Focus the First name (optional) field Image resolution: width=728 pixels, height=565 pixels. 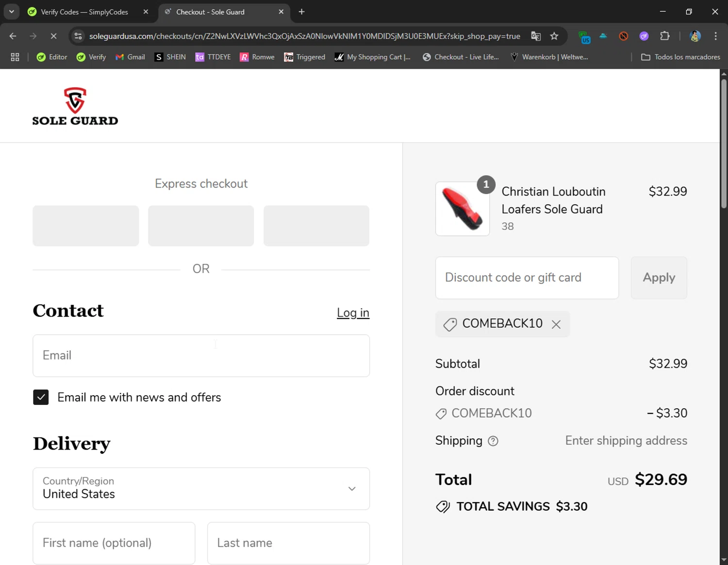click(114, 543)
